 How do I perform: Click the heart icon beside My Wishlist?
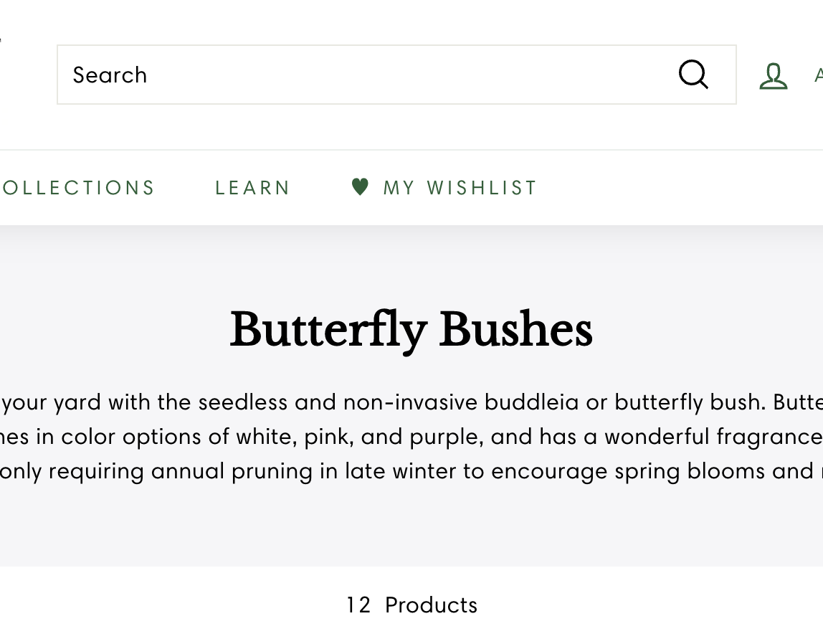(x=360, y=187)
